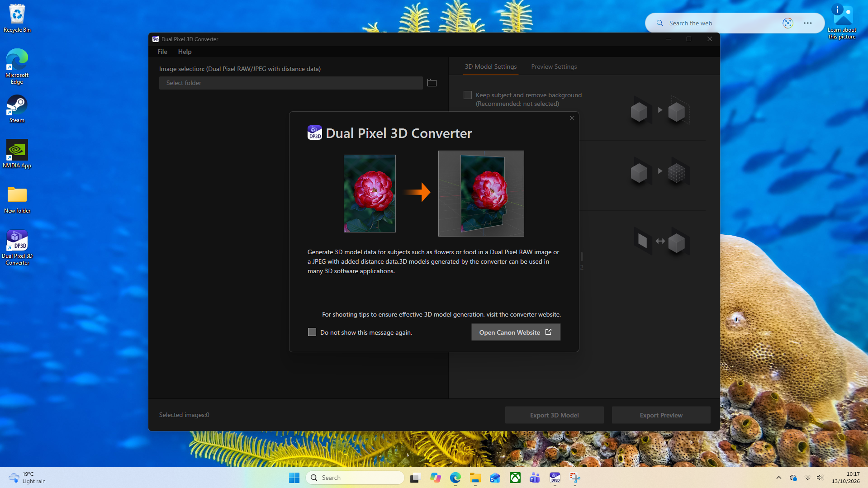Select the Microsoft Edge desktop shortcut

point(17,66)
